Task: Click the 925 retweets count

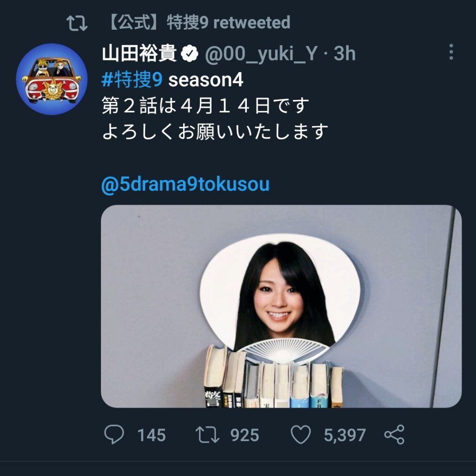Action: point(245,435)
